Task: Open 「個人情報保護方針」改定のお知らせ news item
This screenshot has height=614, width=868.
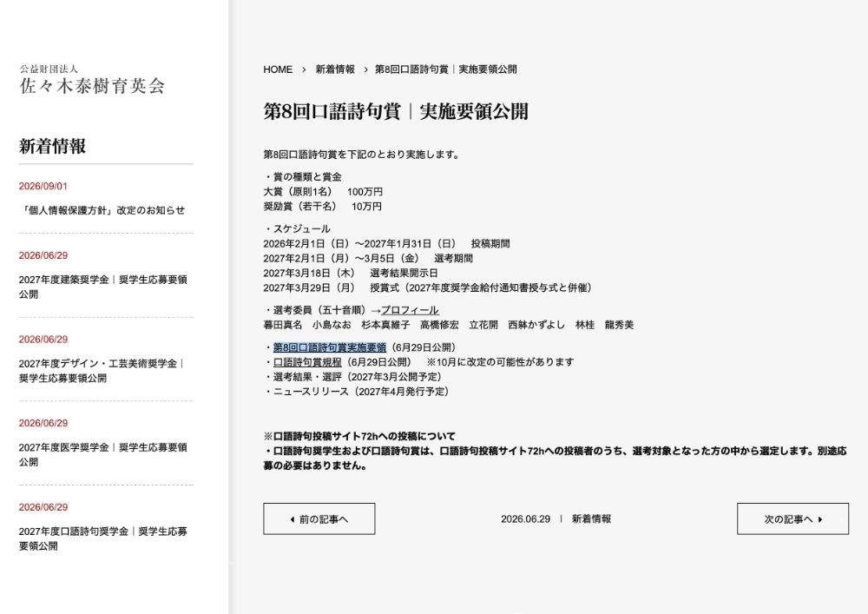Action: click(x=102, y=210)
